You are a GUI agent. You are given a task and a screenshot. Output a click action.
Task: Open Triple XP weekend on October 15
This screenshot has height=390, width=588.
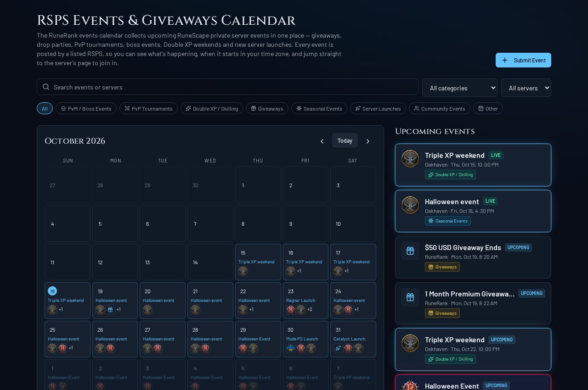(x=256, y=262)
